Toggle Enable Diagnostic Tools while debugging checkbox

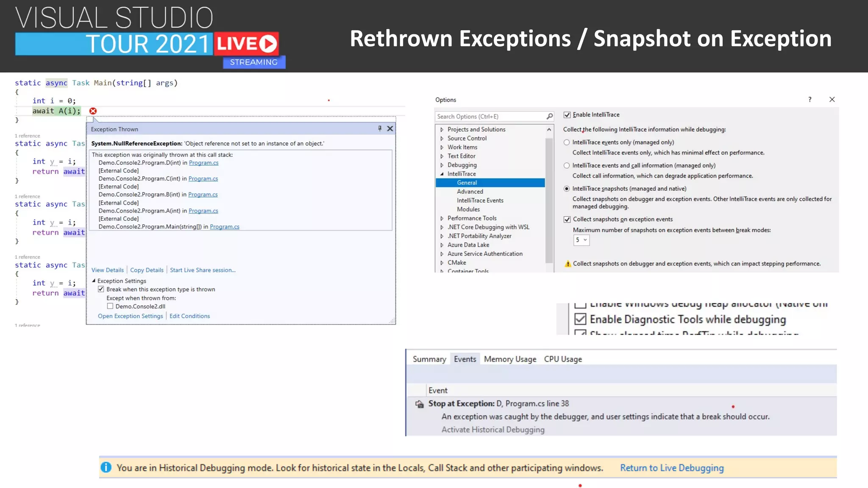pos(580,319)
